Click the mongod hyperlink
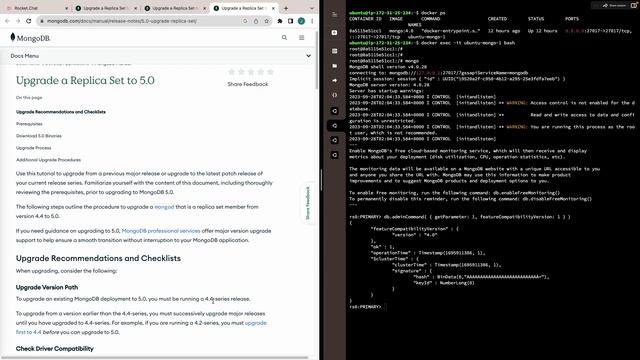Image resolution: width=640 pixels, height=360 pixels. (x=164, y=207)
